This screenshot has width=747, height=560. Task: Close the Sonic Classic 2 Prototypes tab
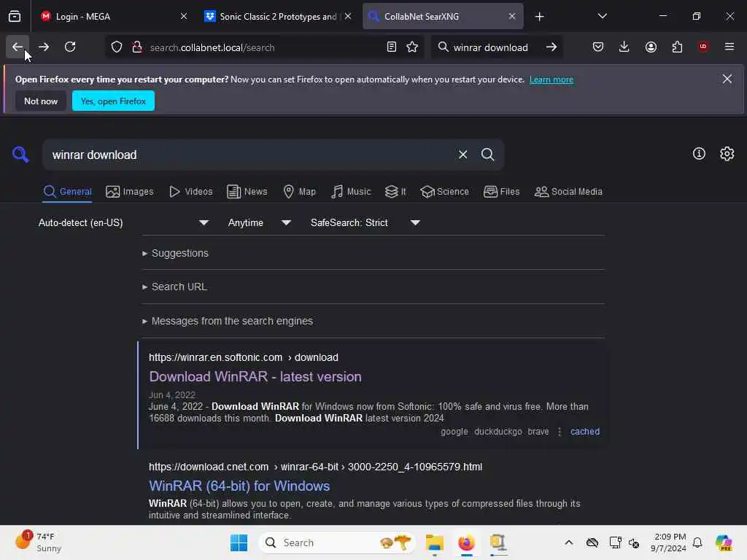348,16
